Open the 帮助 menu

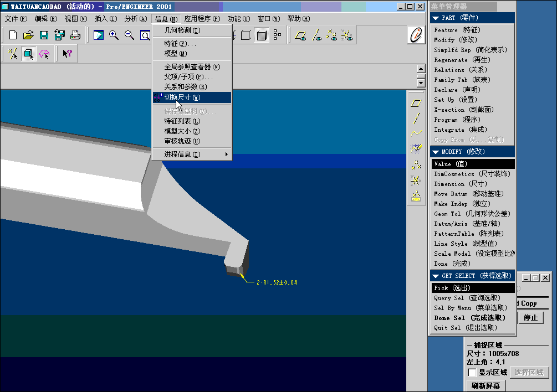pos(298,19)
